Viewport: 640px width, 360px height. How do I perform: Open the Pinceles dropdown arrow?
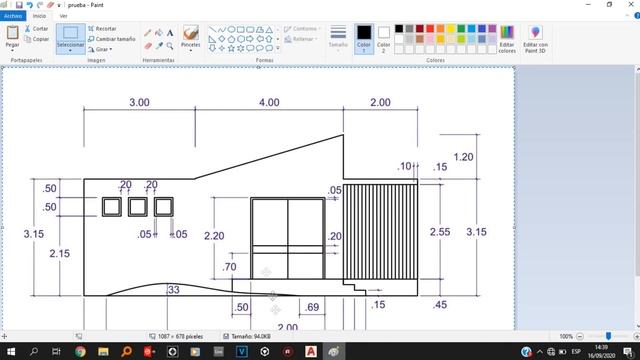(x=191, y=50)
